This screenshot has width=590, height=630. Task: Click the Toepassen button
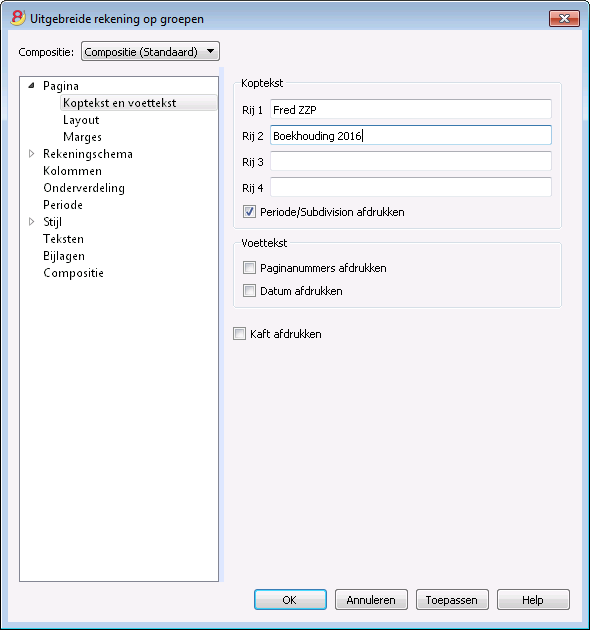[452, 599]
